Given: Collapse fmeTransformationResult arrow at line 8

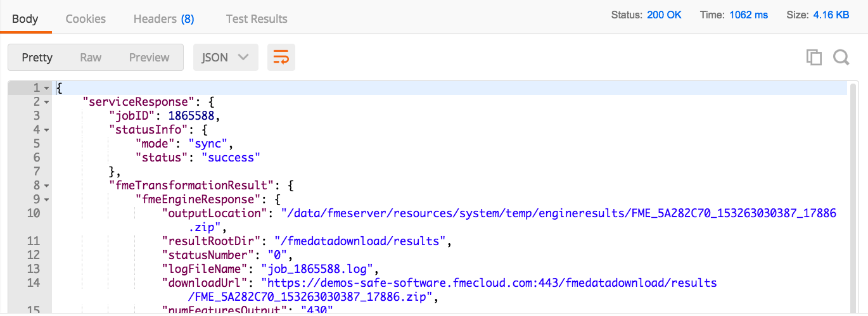Looking at the screenshot, I should click(46, 186).
